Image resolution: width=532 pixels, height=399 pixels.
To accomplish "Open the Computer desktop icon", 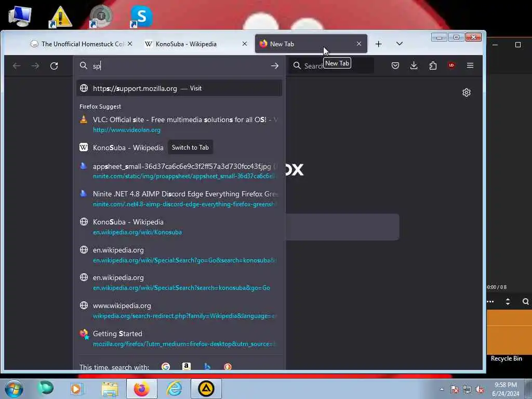I will (20, 16).
